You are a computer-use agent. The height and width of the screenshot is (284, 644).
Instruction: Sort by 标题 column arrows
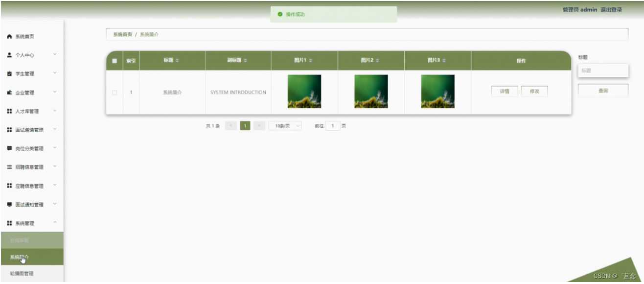click(x=177, y=61)
